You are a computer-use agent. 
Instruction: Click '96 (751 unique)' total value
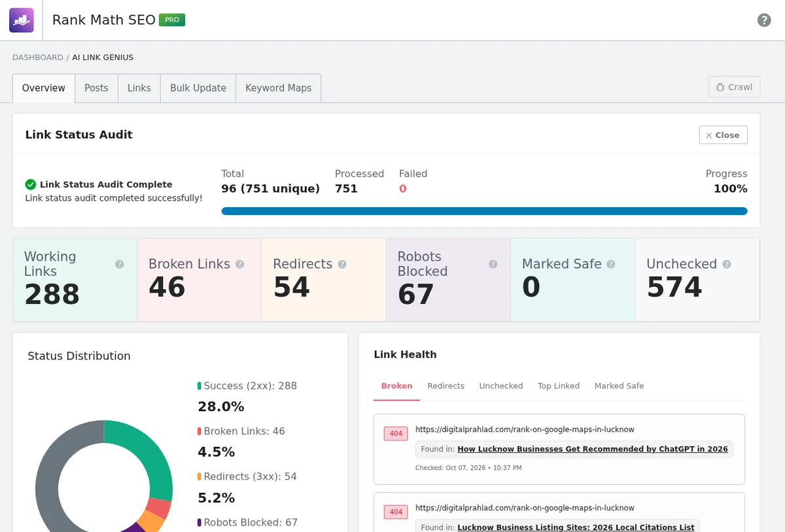(x=270, y=189)
